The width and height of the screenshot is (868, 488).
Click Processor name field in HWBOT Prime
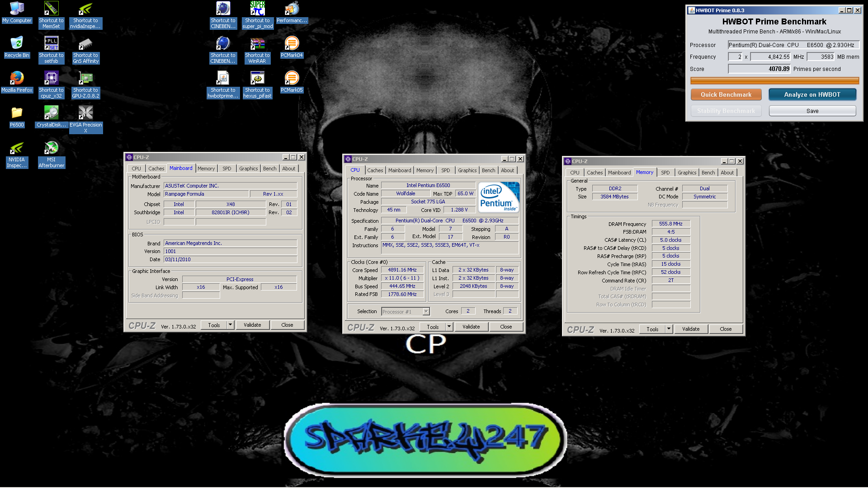[793, 45]
